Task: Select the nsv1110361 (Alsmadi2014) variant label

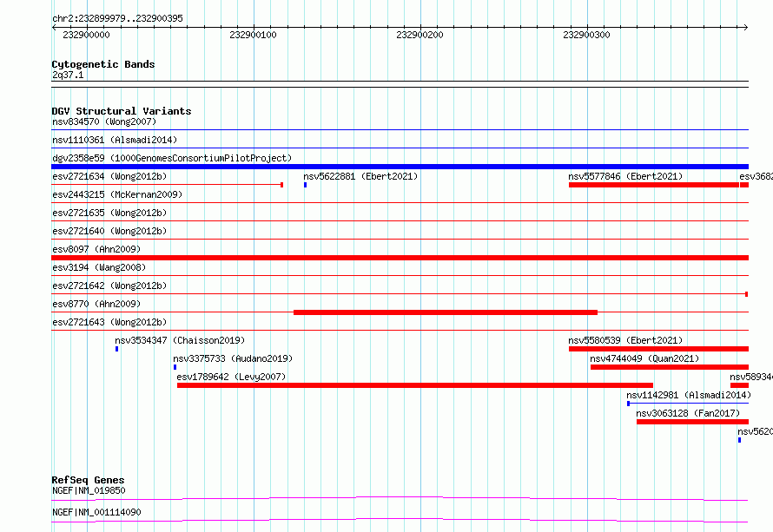Action: click(x=115, y=140)
